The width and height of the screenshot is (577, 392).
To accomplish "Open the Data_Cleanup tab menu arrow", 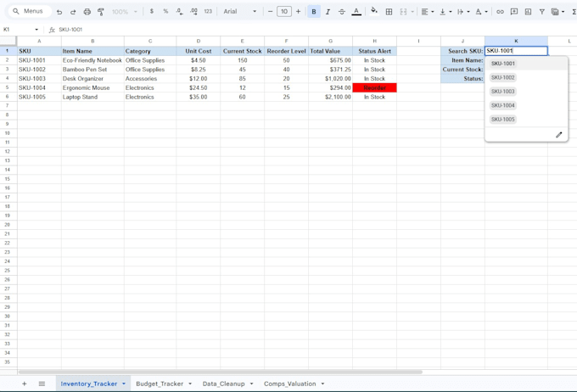I will click(x=252, y=384).
